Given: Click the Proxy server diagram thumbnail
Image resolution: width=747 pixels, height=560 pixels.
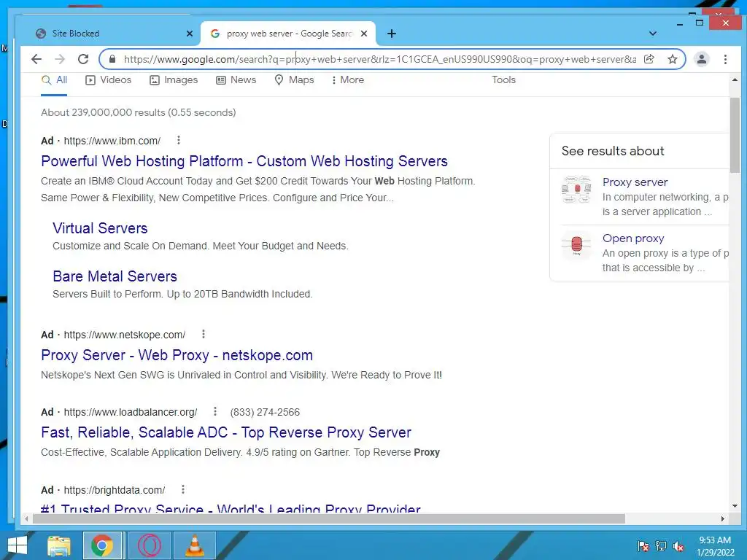Looking at the screenshot, I should tap(576, 190).
